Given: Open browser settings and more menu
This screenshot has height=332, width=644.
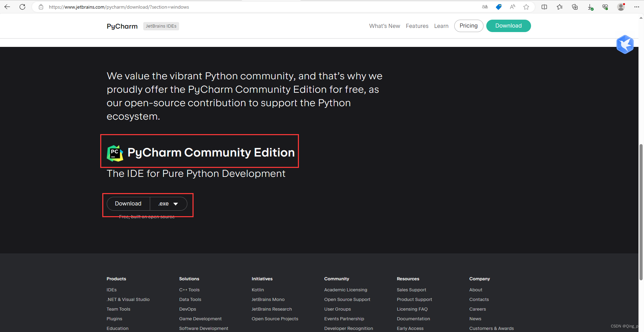Looking at the screenshot, I should coord(636,7).
